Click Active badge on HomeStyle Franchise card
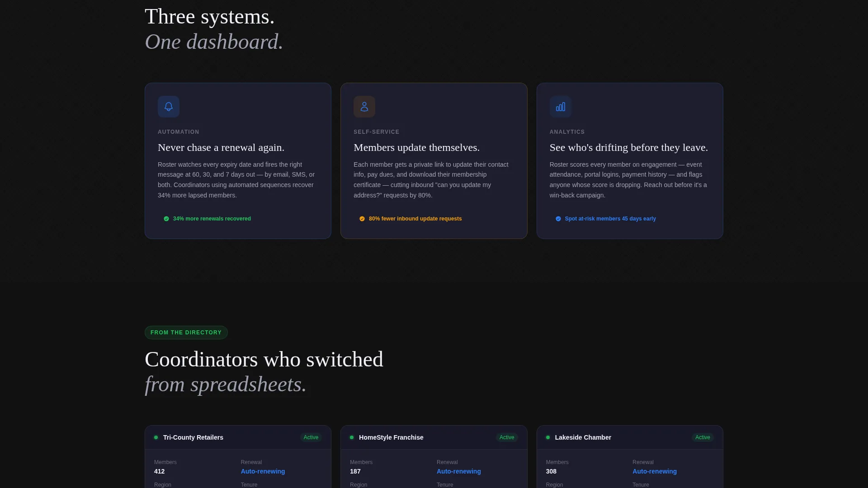868x488 pixels. pyautogui.click(x=507, y=437)
